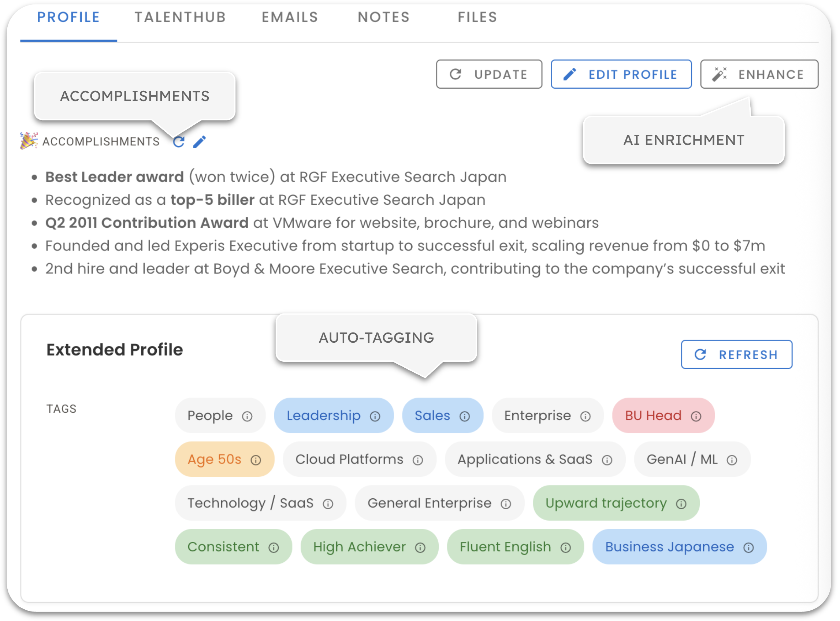The height and width of the screenshot is (621, 840).
Task: Click info icon on GenAI / ML tag
Action: [x=732, y=460]
